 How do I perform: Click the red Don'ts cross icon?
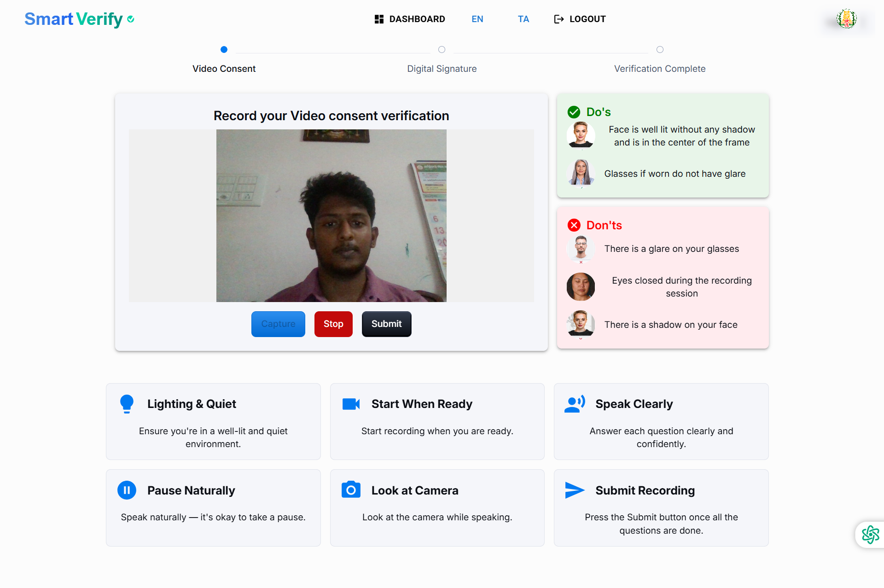(x=574, y=225)
